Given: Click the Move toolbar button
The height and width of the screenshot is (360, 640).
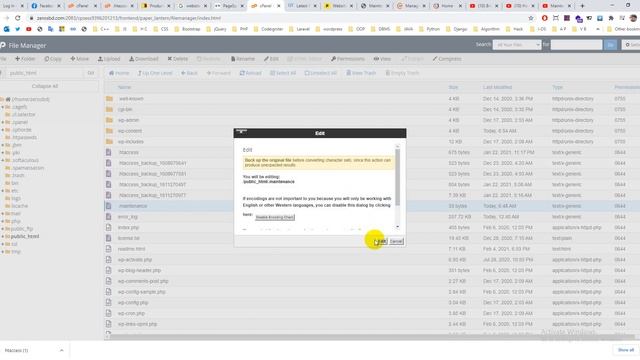Looking at the screenshot, I should (79, 59).
